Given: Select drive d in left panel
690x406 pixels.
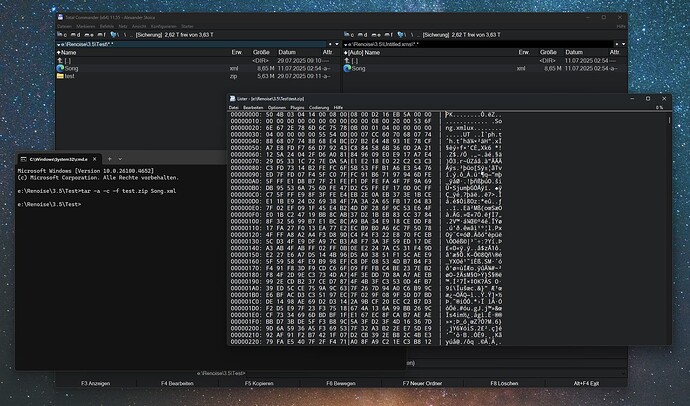Looking at the screenshot, I should point(75,34).
